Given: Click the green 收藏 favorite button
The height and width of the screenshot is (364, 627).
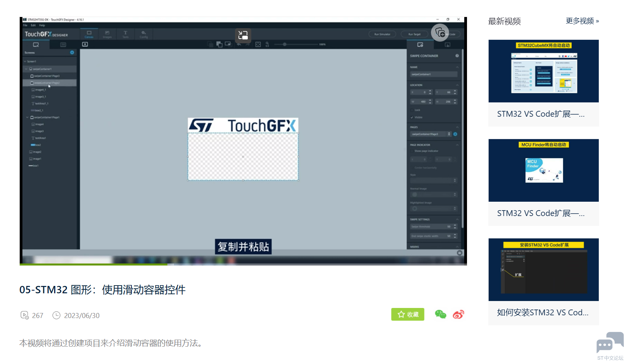Looking at the screenshot, I should pos(408,315).
